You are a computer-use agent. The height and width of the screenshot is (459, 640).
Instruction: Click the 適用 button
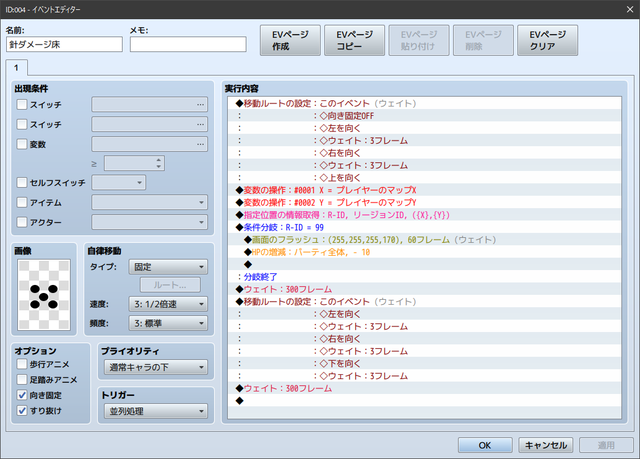click(x=606, y=445)
